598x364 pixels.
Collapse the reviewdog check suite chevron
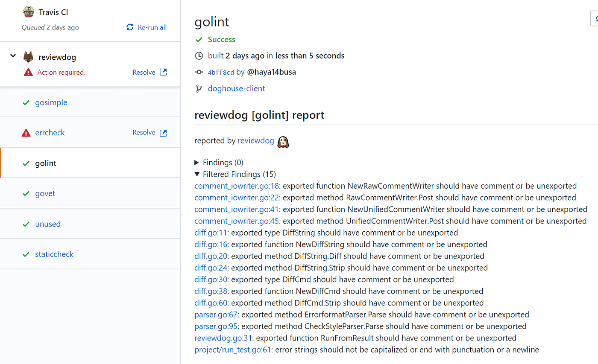point(12,55)
